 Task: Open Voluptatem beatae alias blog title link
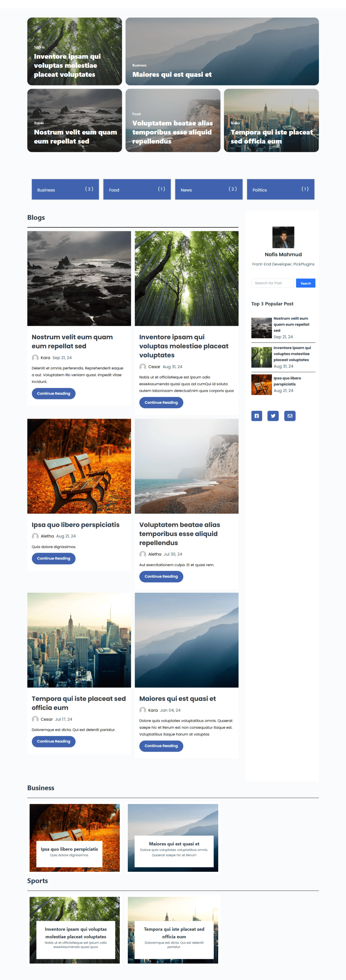pyautogui.click(x=180, y=534)
